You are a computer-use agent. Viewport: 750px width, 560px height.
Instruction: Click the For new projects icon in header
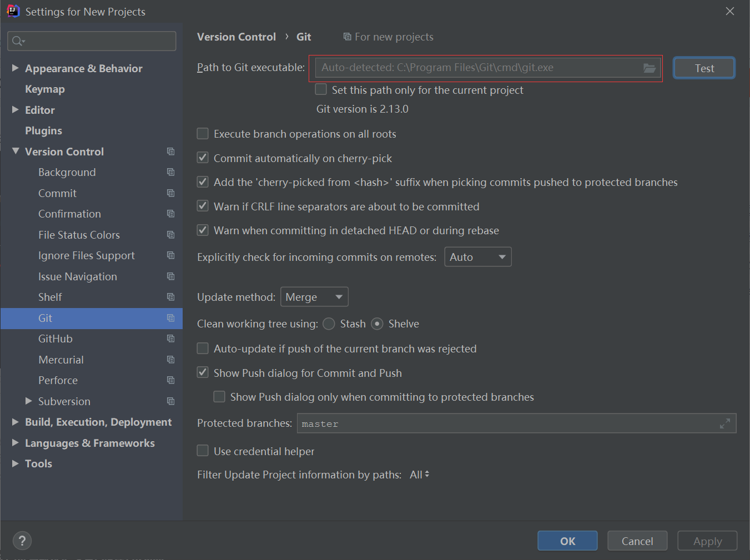(x=347, y=37)
